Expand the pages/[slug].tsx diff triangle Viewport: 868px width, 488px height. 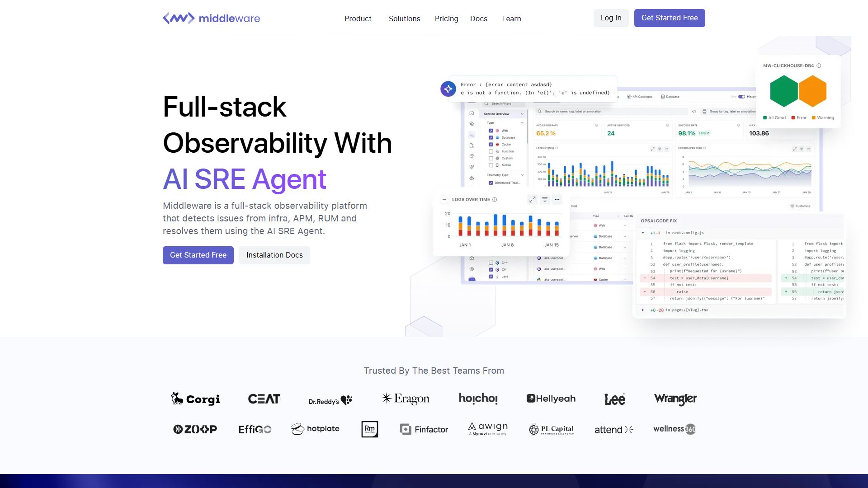pyautogui.click(x=643, y=310)
